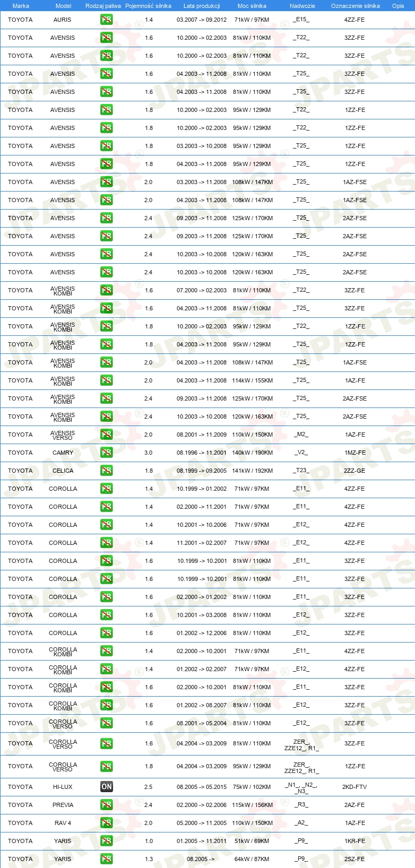Viewport: 415px width, 868px height.
Task: Click the '1KR-FE' engine code cell
Action: click(355, 841)
